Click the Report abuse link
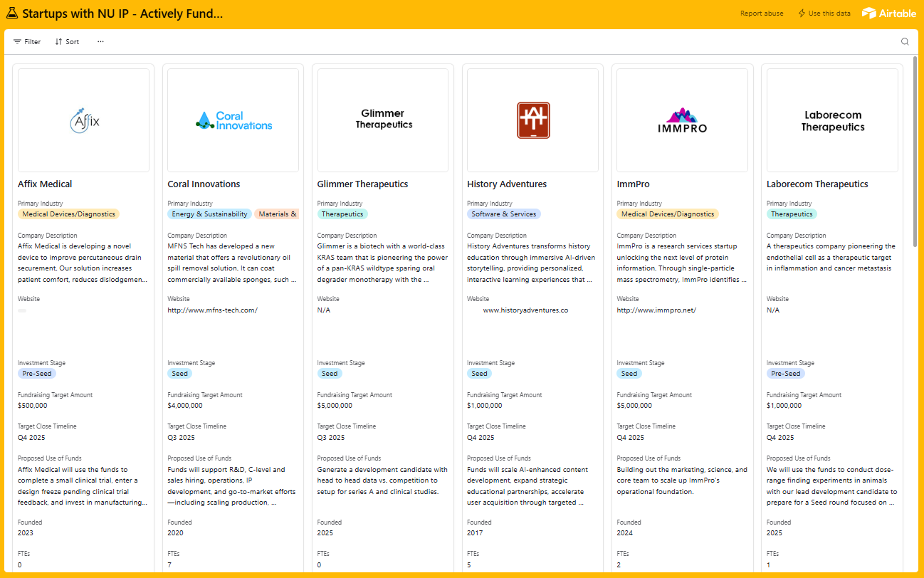Image resolution: width=924 pixels, height=578 pixels. click(762, 14)
